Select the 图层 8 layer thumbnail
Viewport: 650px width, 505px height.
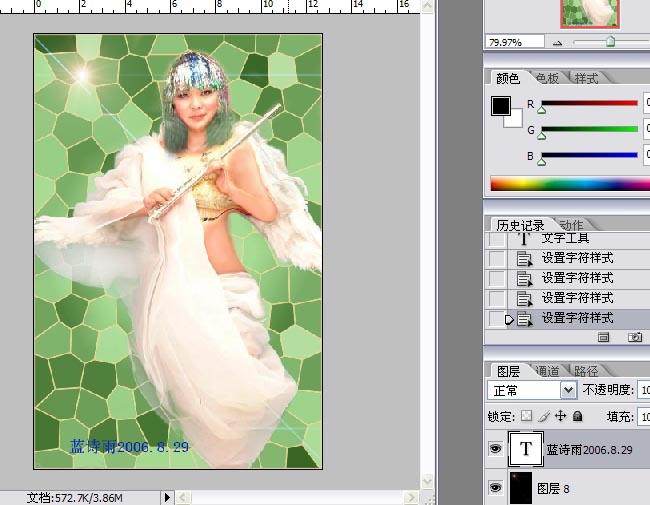[521, 488]
